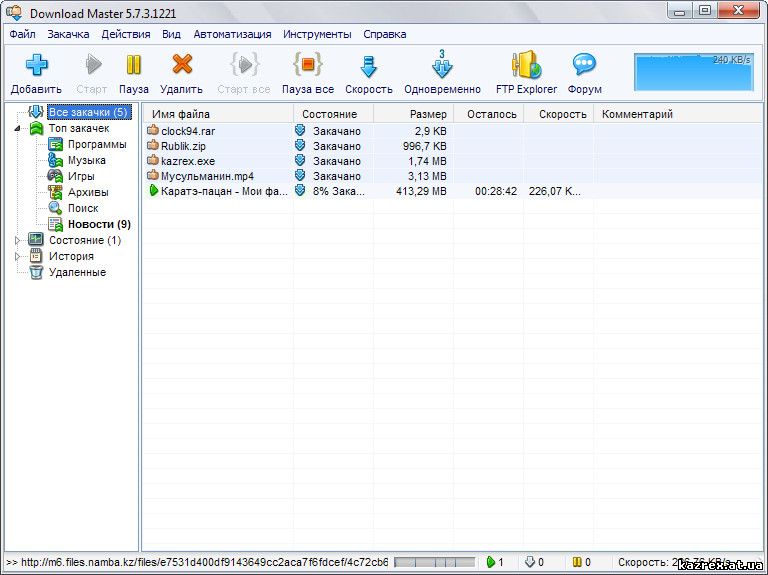This screenshot has height=575, width=768.
Task: Click the status bar queued downloads arrow icon
Action: pos(530,562)
